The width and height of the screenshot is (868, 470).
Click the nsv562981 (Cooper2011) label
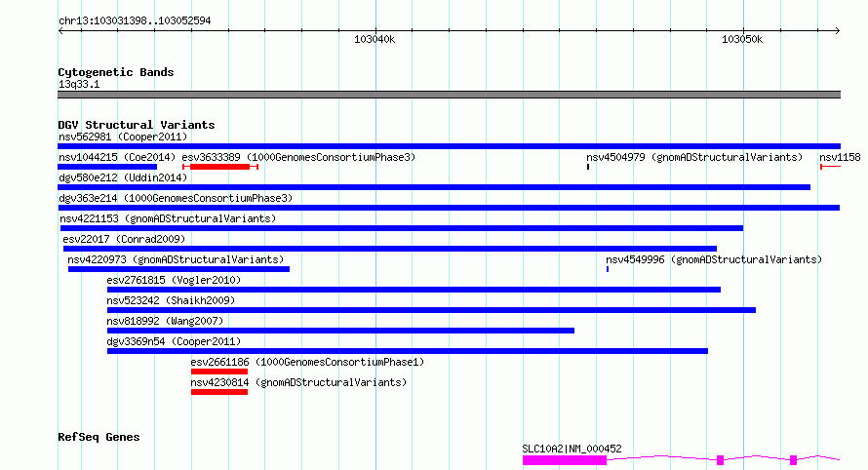[x=123, y=137]
